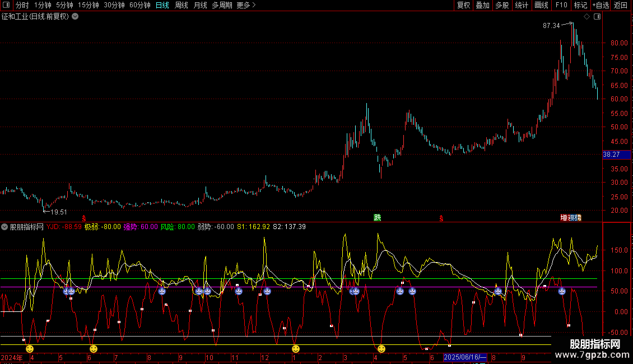Switch to 周线 weekly chart
Screen dimensions: 633x364
coord(181,5)
